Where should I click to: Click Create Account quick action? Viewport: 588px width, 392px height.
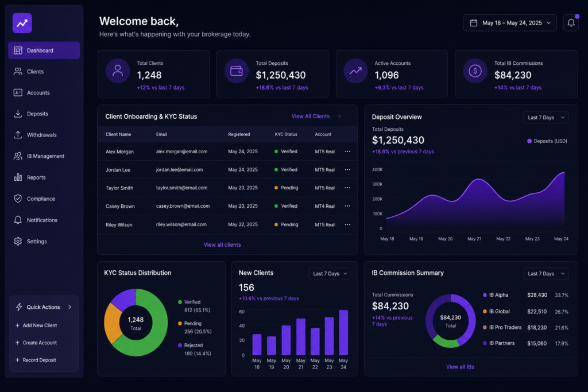click(x=36, y=343)
